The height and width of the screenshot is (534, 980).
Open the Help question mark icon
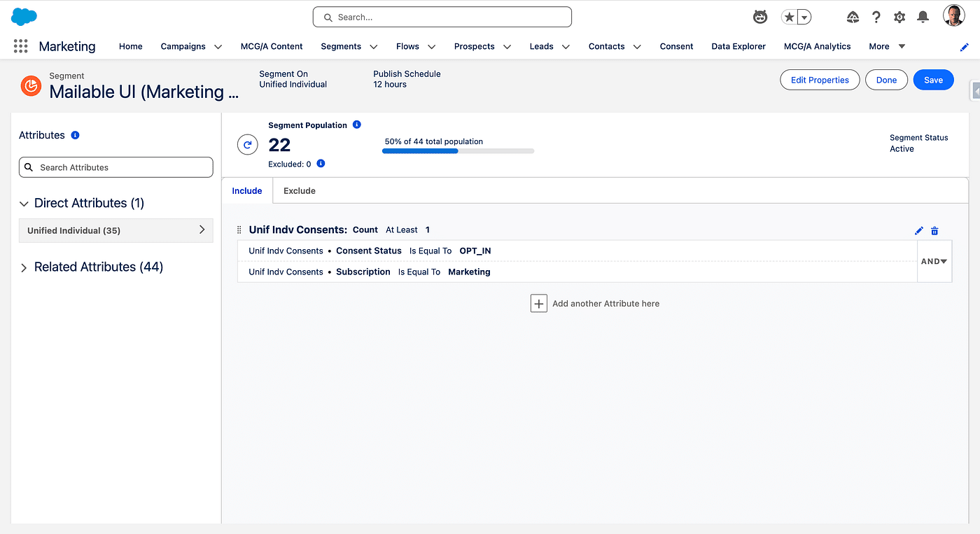876,17
